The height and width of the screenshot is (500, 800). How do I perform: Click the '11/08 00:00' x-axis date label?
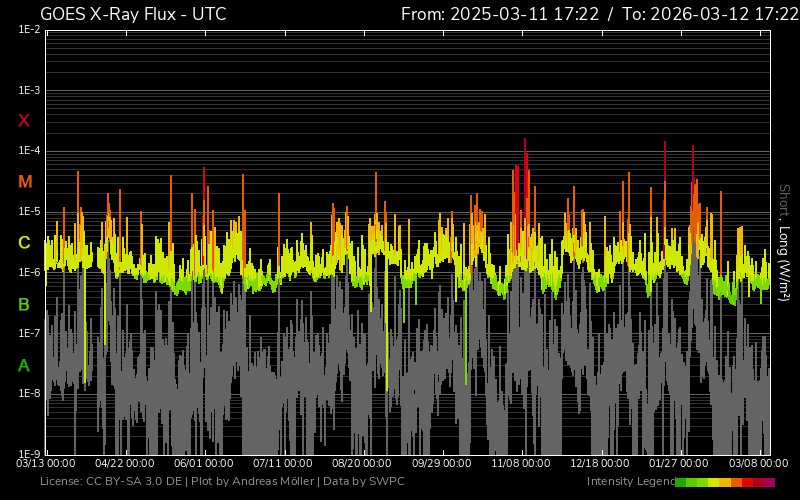[x=521, y=463]
